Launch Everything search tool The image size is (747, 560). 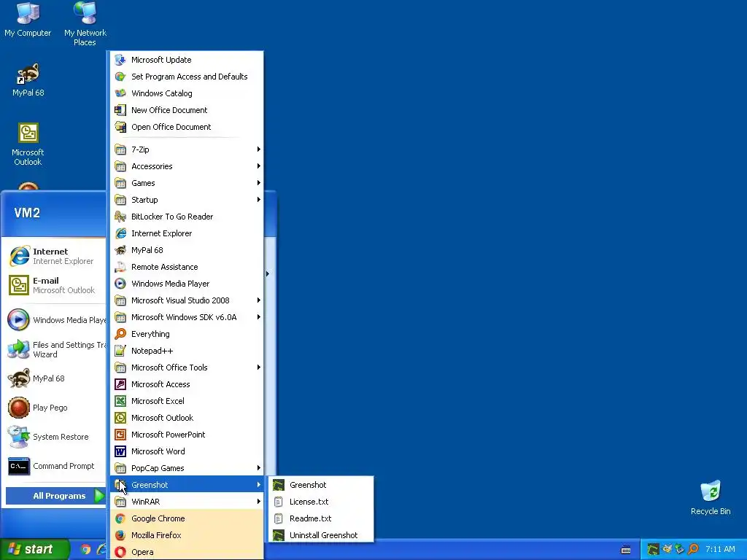click(x=187, y=334)
